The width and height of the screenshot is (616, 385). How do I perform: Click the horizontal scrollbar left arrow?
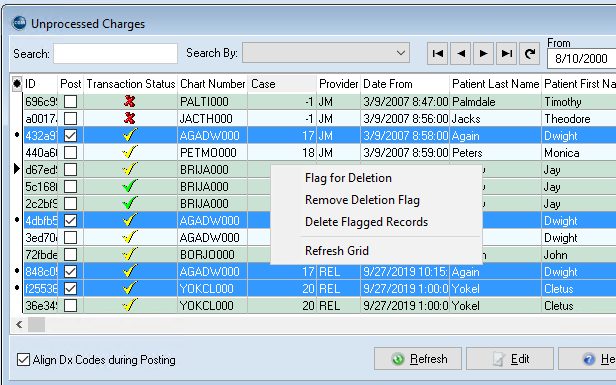(x=19, y=324)
